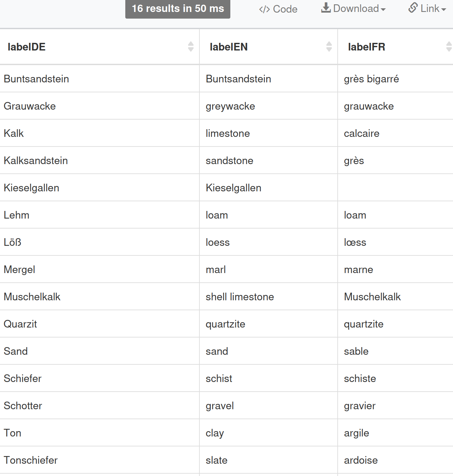This screenshot has width=453, height=476.
Task: Expand the Link dropdown caret
Action: point(443,10)
